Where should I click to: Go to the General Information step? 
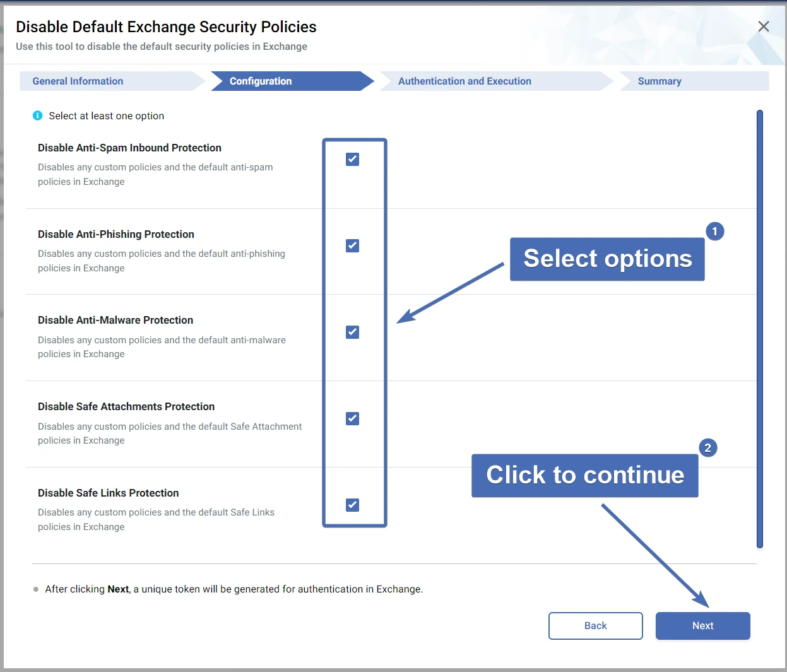pyautogui.click(x=78, y=81)
